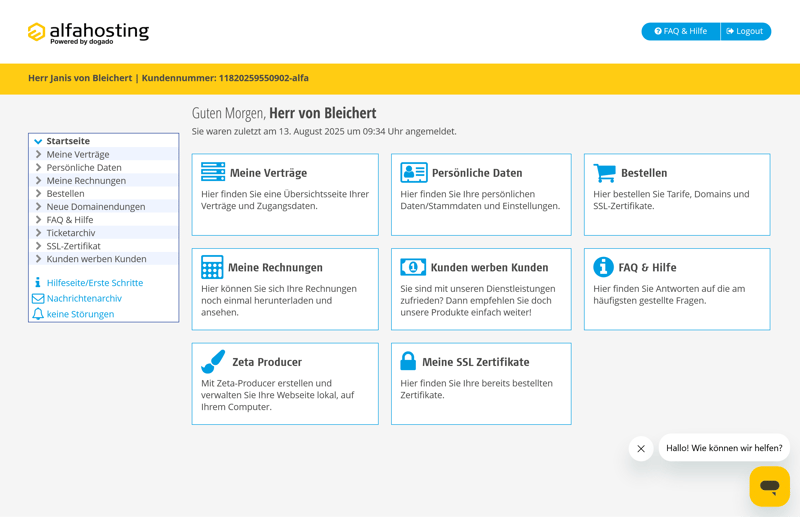
Task: Click the alfahosting logo
Action: [88, 33]
